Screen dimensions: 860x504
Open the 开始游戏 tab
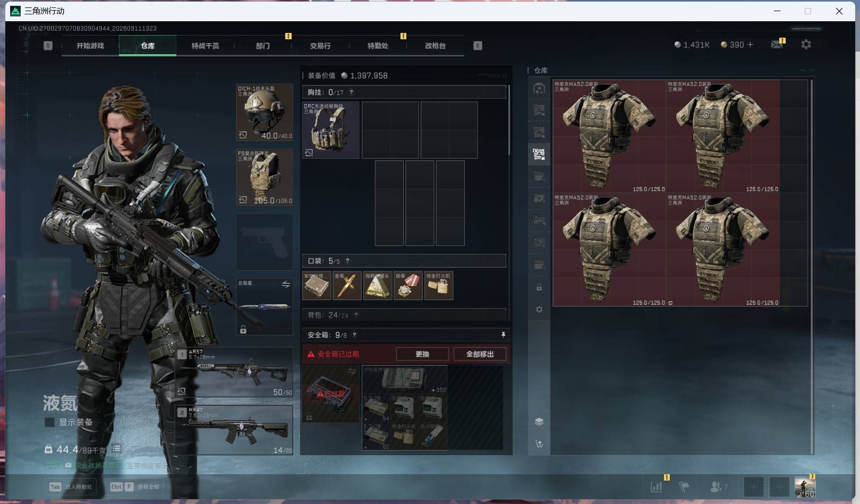(x=90, y=46)
